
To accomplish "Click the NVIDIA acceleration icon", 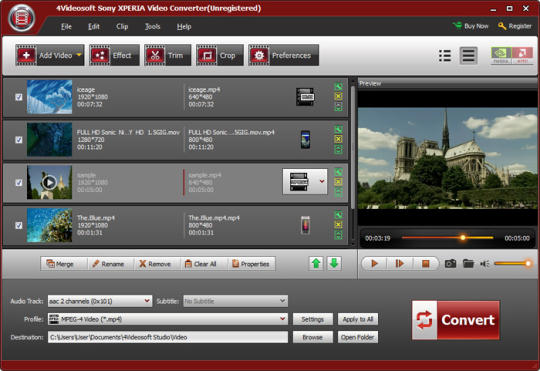I will point(501,55).
